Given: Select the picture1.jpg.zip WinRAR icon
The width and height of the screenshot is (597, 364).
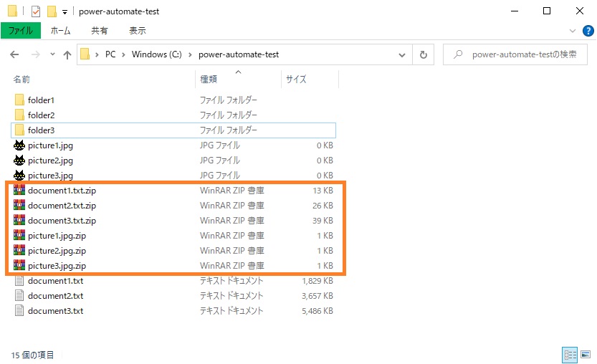Looking at the screenshot, I should point(19,235).
